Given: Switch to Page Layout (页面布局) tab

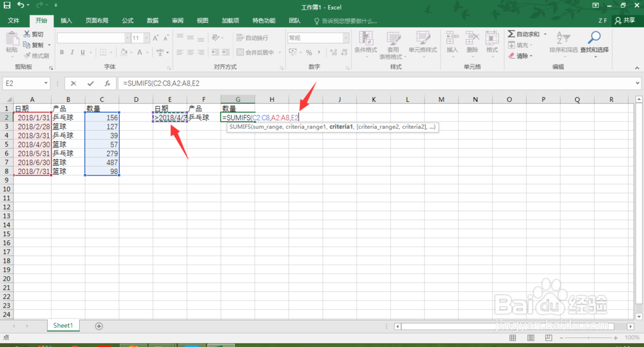Looking at the screenshot, I should (97, 21).
